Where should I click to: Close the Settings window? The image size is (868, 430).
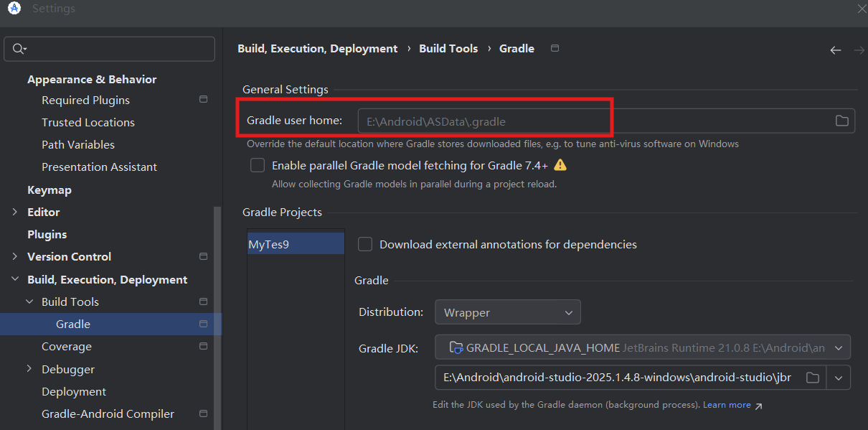(x=862, y=9)
